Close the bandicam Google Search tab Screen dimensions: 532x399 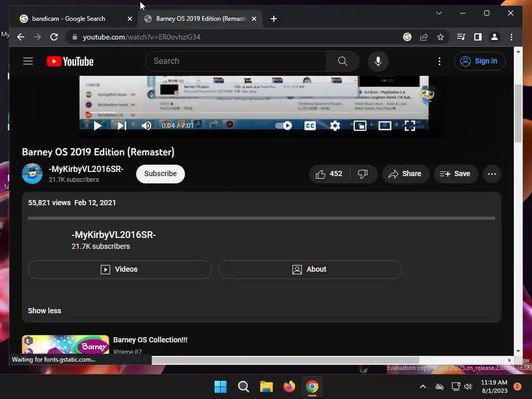click(x=129, y=19)
